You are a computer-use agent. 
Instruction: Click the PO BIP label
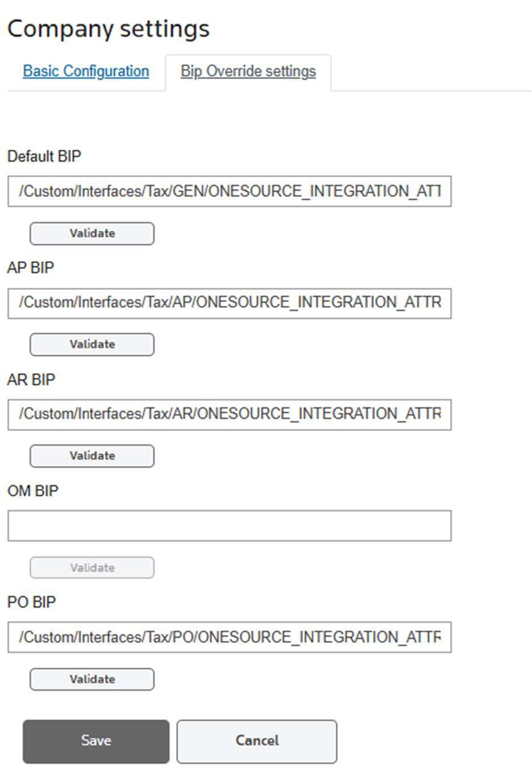click(32, 602)
